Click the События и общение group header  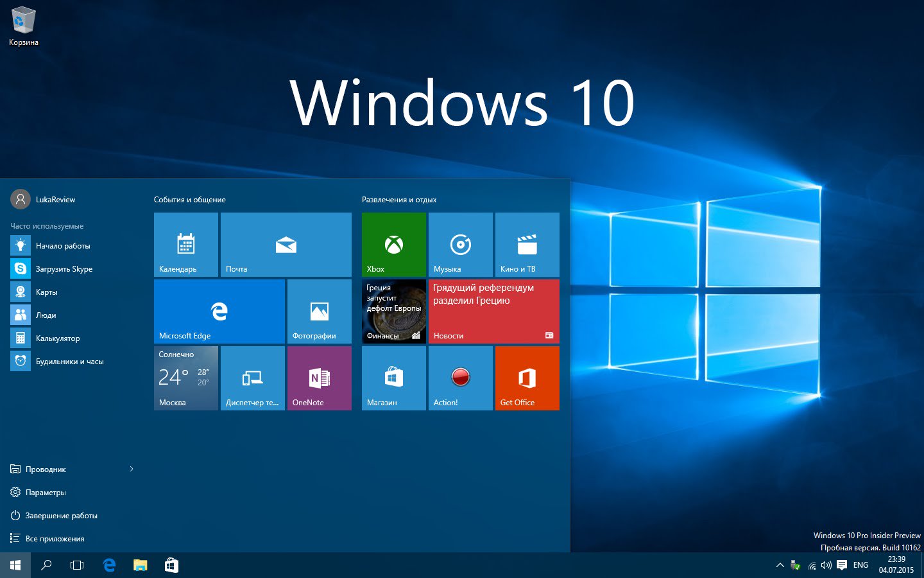pos(190,200)
